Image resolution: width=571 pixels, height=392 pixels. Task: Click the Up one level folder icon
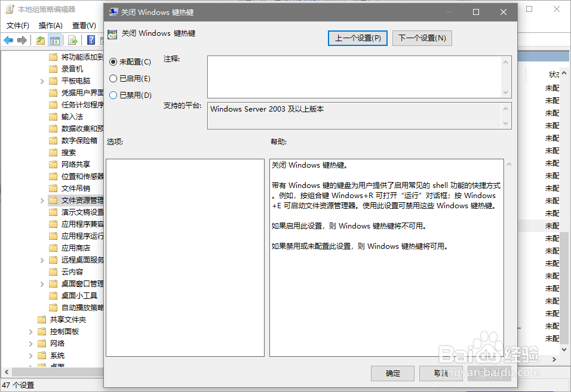(x=41, y=41)
